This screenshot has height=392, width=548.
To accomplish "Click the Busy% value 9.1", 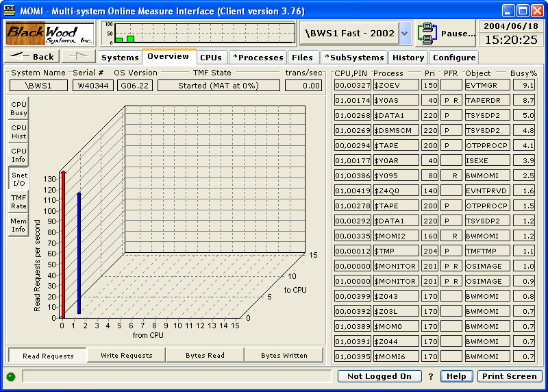I will pyautogui.click(x=524, y=85).
